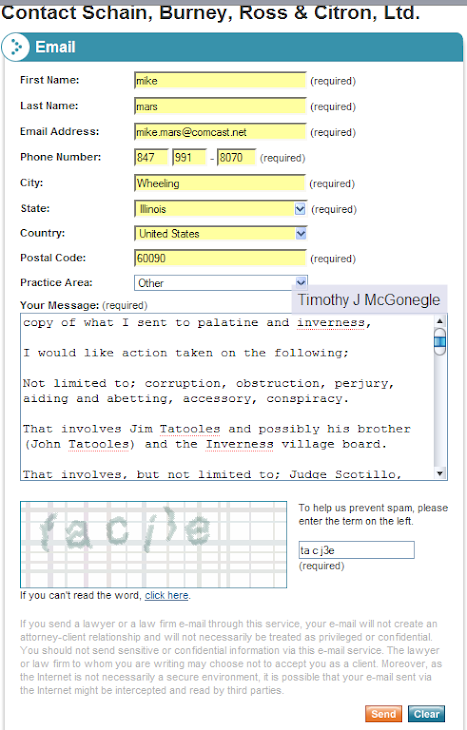
Task: Click the 'State:' label
Action: point(35,208)
